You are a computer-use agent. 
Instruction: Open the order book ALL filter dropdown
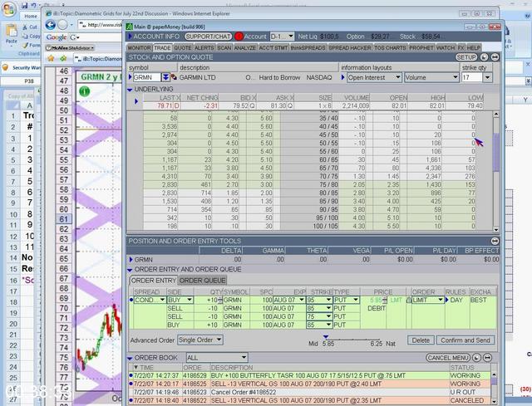[216, 358]
